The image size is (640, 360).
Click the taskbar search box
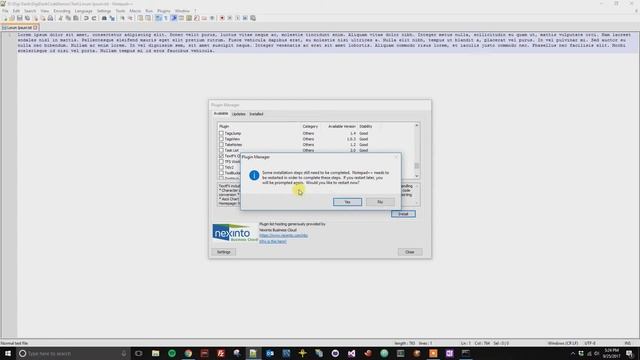click(x=73, y=353)
